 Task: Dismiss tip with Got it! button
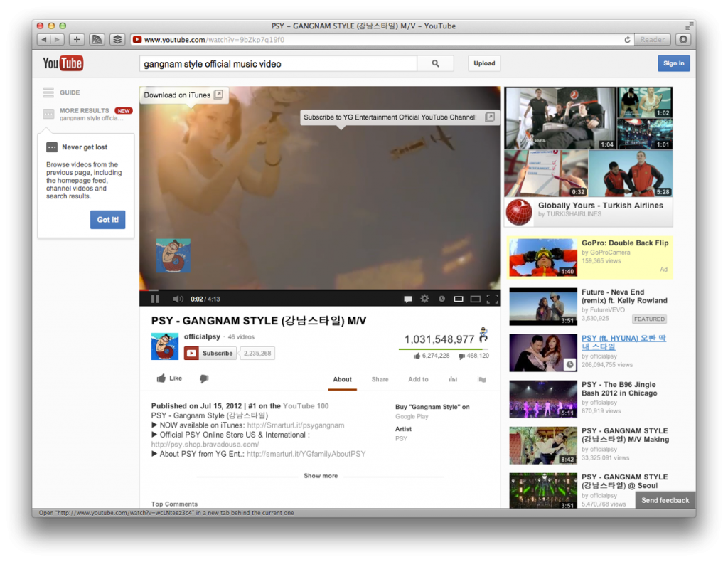pos(108,220)
